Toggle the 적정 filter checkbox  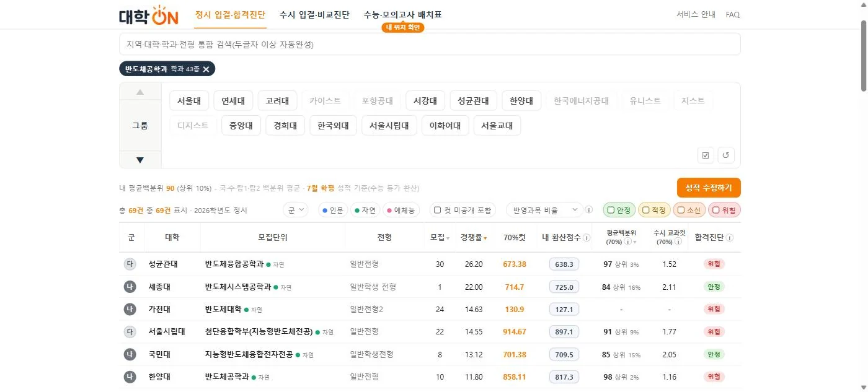click(646, 210)
